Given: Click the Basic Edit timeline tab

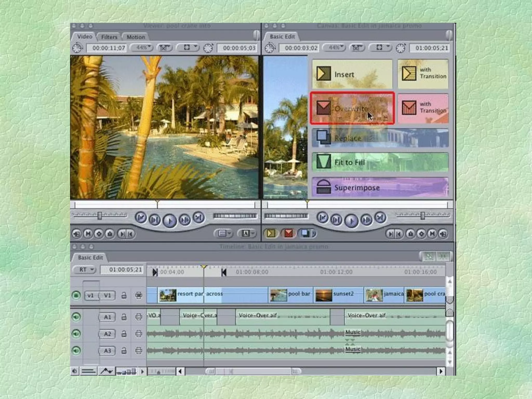Looking at the screenshot, I should pyautogui.click(x=90, y=257).
